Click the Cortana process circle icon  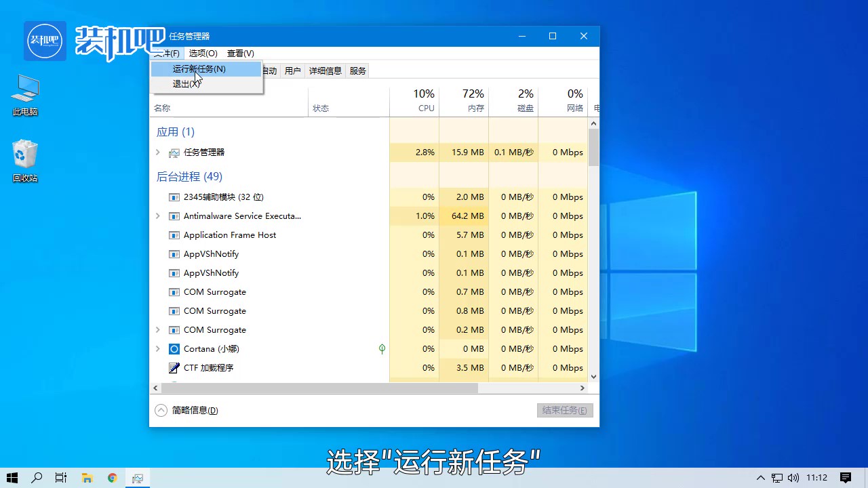(174, 349)
